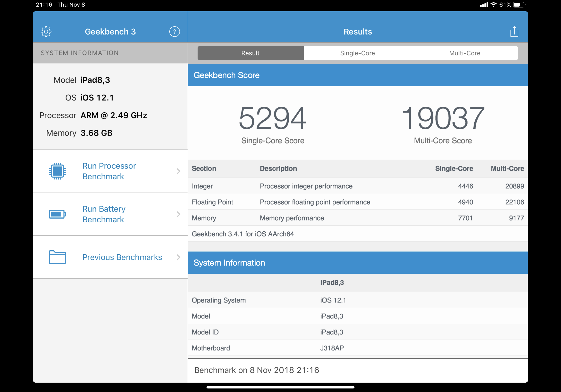Click the Integer performance row
561x392 pixels.
point(358,186)
